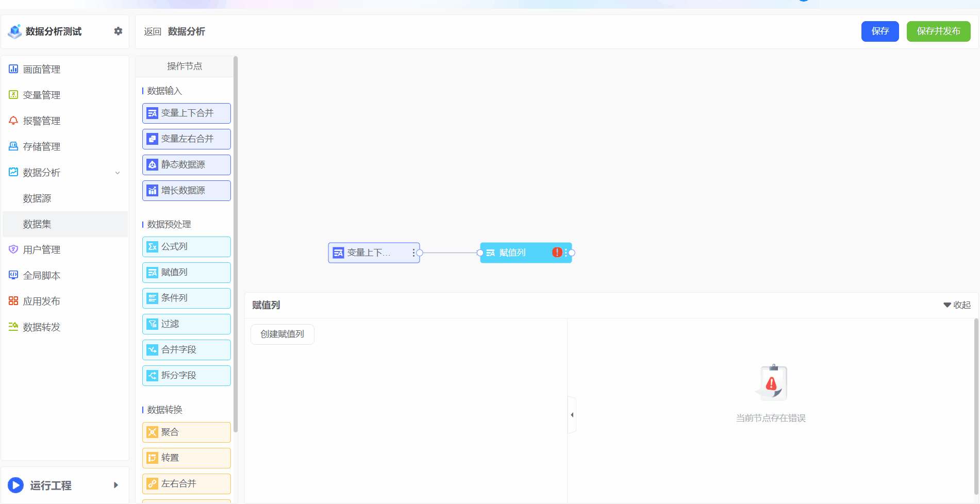
Task: Open the 数据源 submenu item
Action: (37, 198)
